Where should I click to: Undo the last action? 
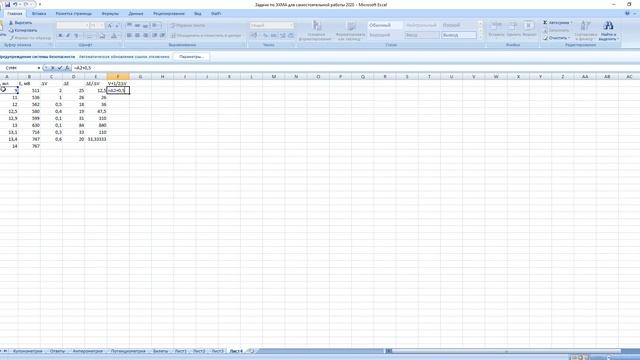click(x=15, y=4)
